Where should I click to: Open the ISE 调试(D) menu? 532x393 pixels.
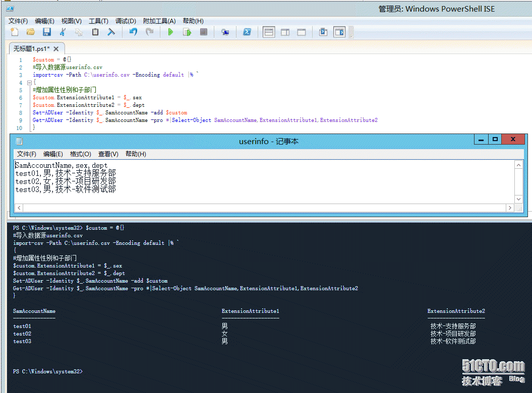coord(126,21)
